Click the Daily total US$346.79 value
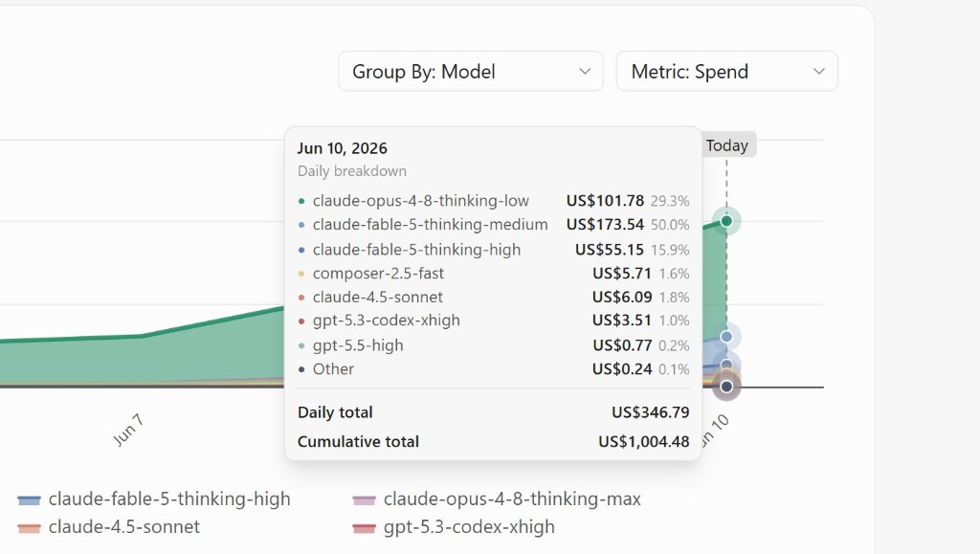Screen dimensions: 980x554 [x=650, y=412]
